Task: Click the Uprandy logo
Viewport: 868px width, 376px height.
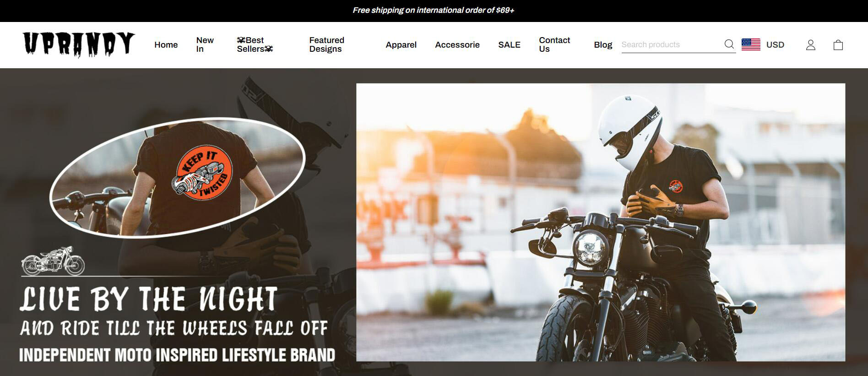Action: 79,44
